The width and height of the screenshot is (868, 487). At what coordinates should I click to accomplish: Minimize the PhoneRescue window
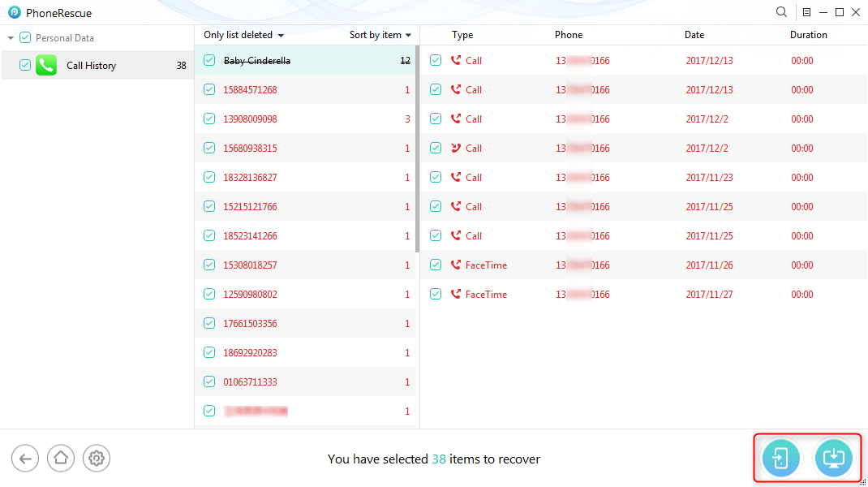(823, 12)
